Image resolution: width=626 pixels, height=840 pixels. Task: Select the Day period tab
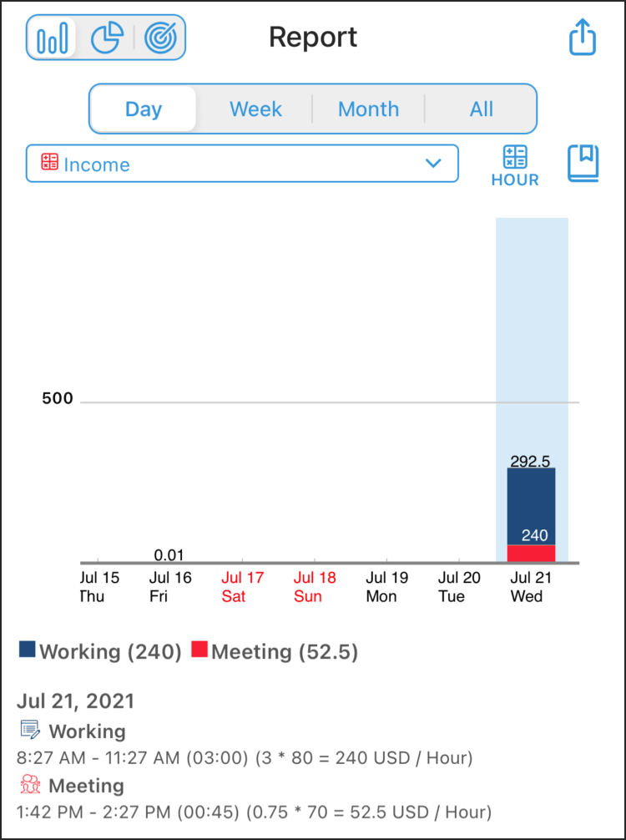pyautogui.click(x=144, y=109)
